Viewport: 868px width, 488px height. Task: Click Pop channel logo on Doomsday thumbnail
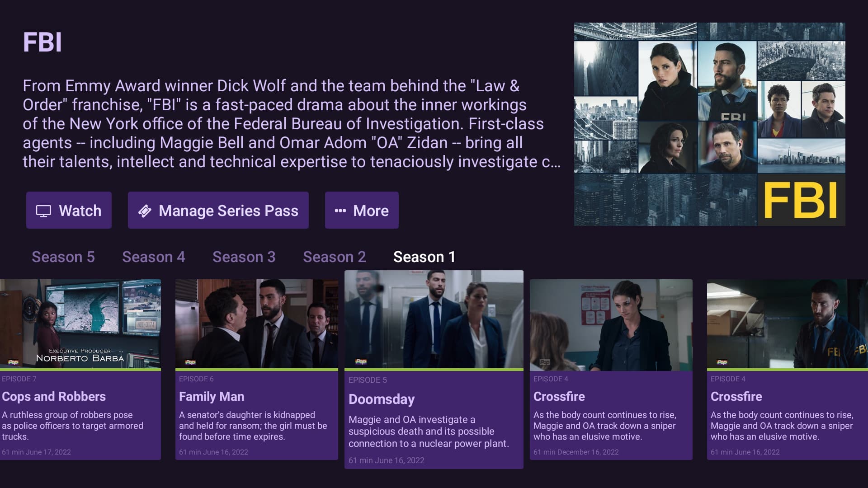coord(361,361)
